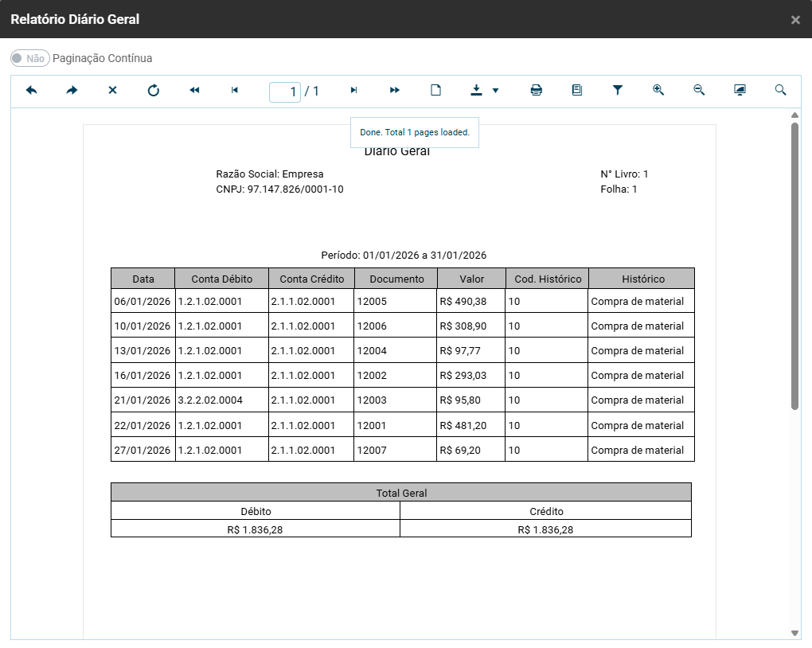This screenshot has width=812, height=648.
Task: Click the Folha: 1 label
Action: tap(619, 189)
